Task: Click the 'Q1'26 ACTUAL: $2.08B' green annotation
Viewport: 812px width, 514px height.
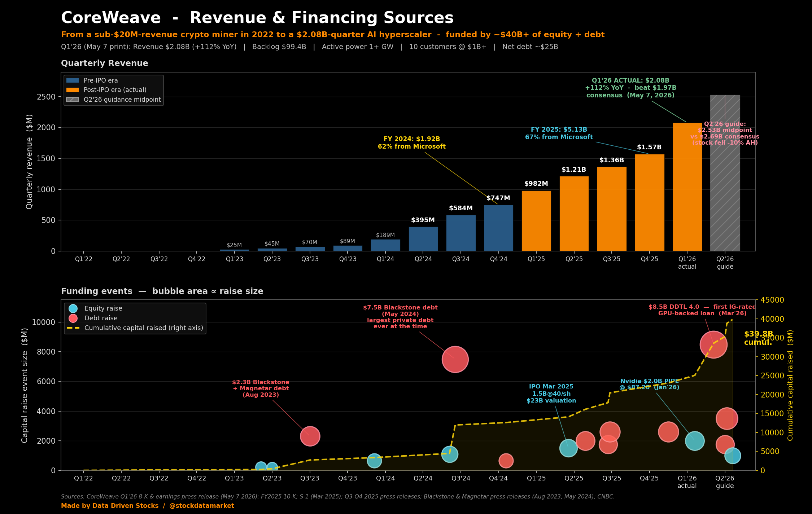Action: (630, 88)
